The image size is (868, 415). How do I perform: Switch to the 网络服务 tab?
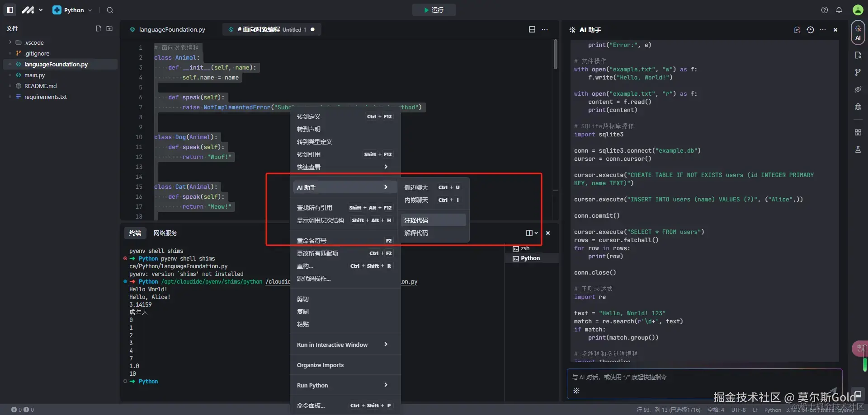pos(165,233)
